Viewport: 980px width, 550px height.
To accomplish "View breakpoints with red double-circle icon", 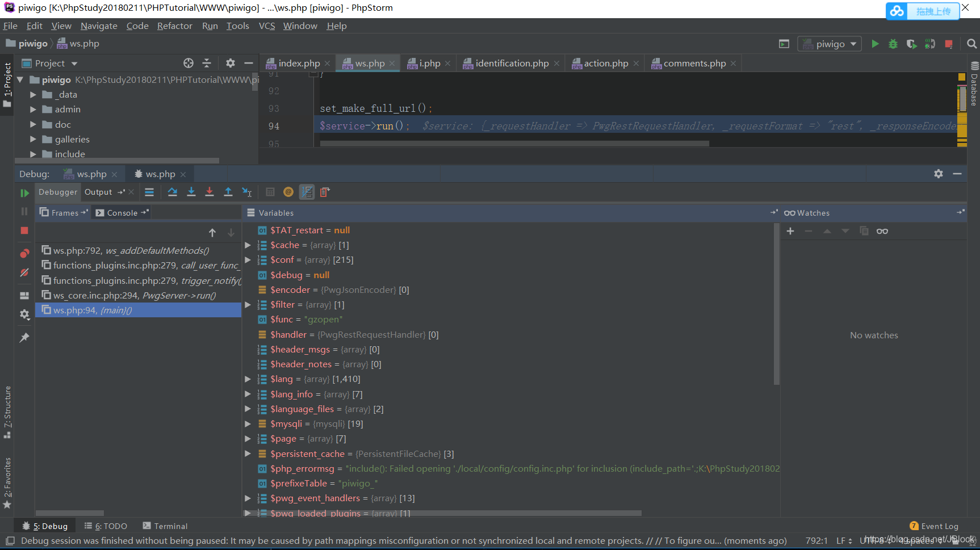I will (24, 253).
